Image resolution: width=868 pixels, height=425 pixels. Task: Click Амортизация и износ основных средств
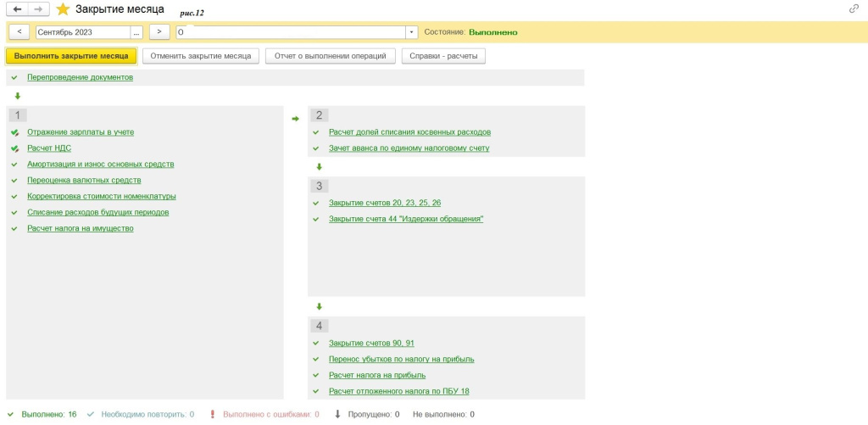point(100,165)
